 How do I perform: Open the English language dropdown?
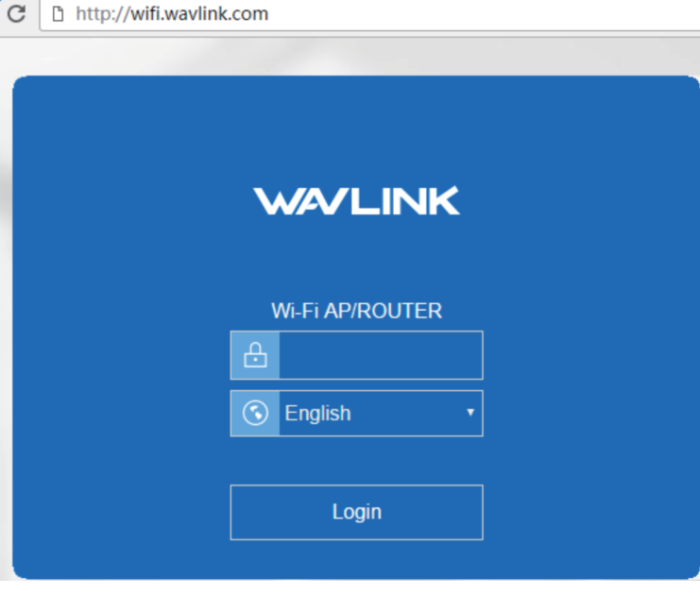pos(381,414)
